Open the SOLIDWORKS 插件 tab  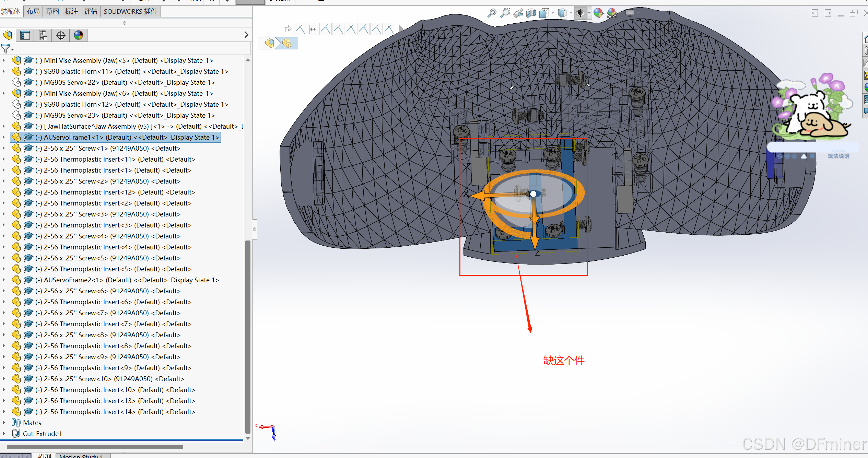(130, 11)
